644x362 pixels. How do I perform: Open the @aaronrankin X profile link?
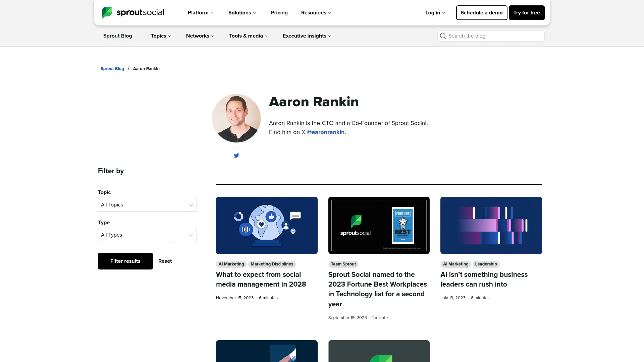click(x=326, y=132)
